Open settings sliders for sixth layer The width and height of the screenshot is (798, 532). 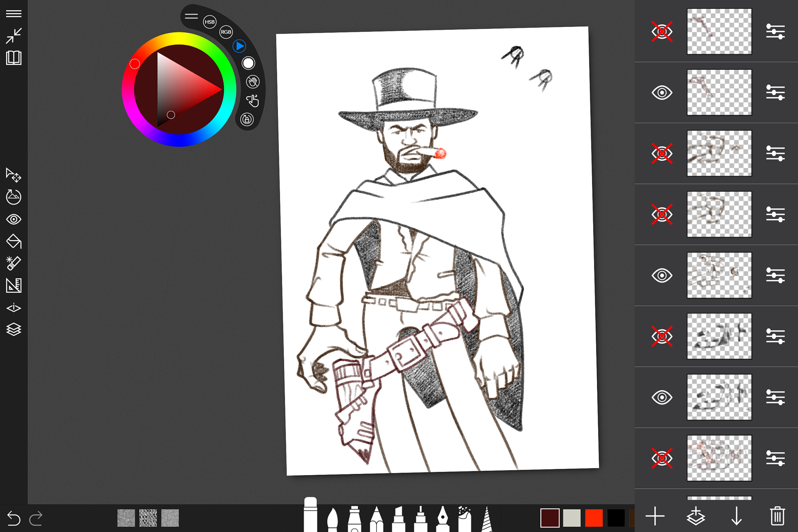click(776, 336)
